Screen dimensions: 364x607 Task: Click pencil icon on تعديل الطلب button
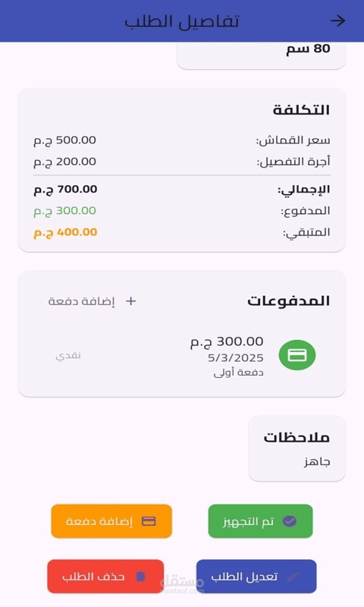[x=293, y=577]
